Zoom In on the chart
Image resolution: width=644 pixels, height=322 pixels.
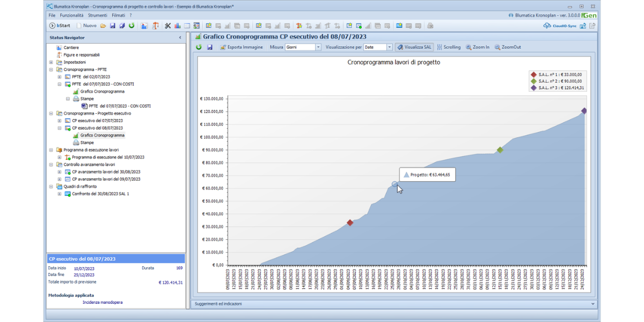(x=478, y=47)
